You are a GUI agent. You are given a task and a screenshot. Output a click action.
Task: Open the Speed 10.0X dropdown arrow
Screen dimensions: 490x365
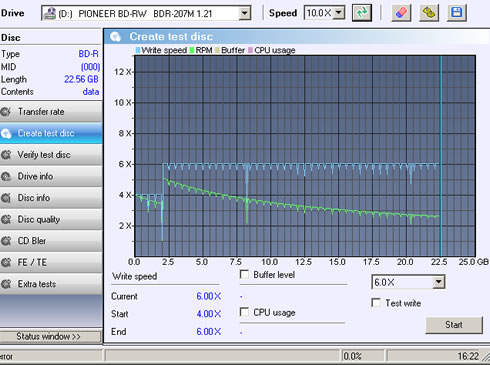[x=339, y=13]
